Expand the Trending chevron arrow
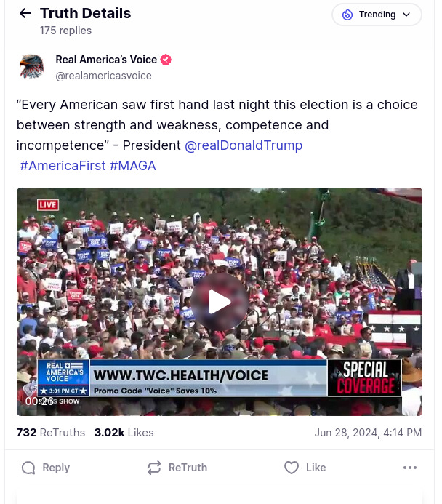Screen dimensions: 442x504 click(x=406, y=15)
